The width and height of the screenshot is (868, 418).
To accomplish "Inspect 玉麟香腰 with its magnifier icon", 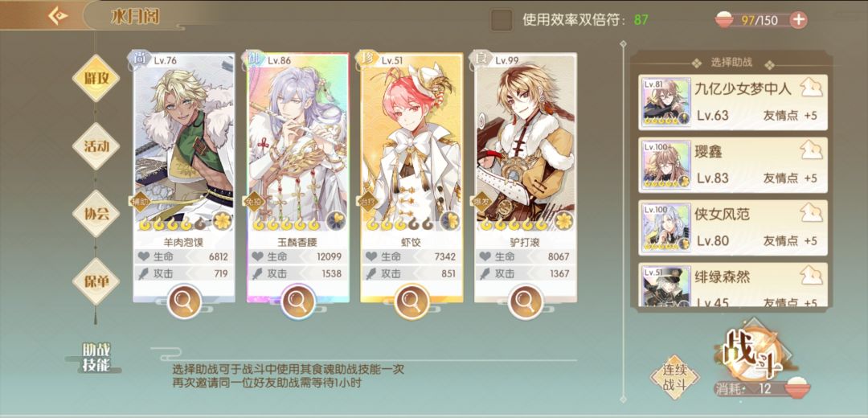I will 298,301.
